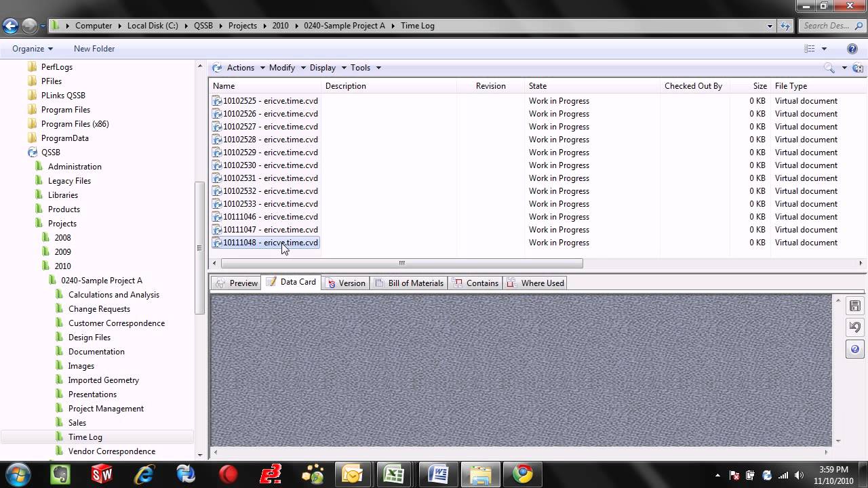The image size is (868, 488).
Task: Click the address bar refresh icon
Action: pos(785,26)
